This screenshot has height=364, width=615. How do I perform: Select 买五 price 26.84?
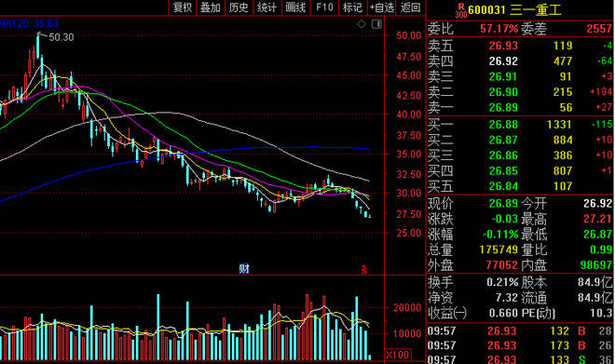tap(503, 186)
